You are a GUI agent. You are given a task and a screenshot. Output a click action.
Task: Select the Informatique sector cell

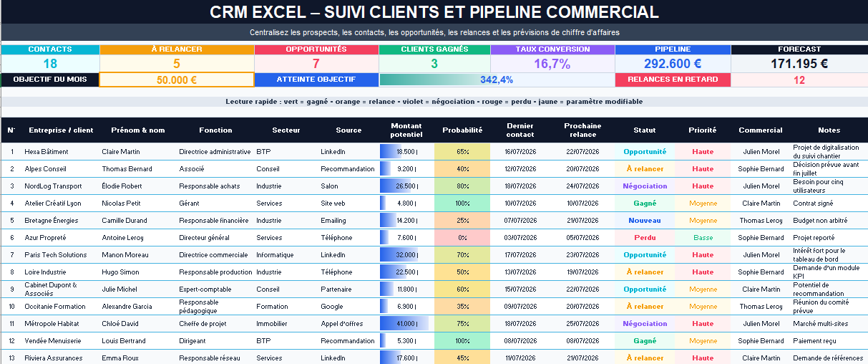pyautogui.click(x=286, y=255)
